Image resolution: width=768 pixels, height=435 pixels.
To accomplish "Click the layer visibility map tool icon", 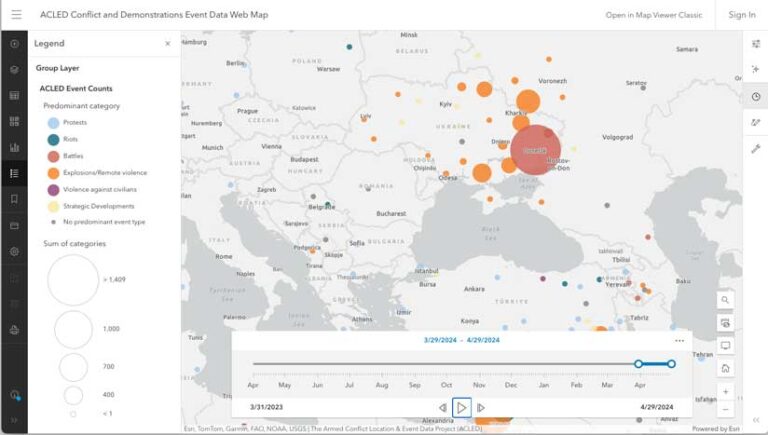I will 725,323.
